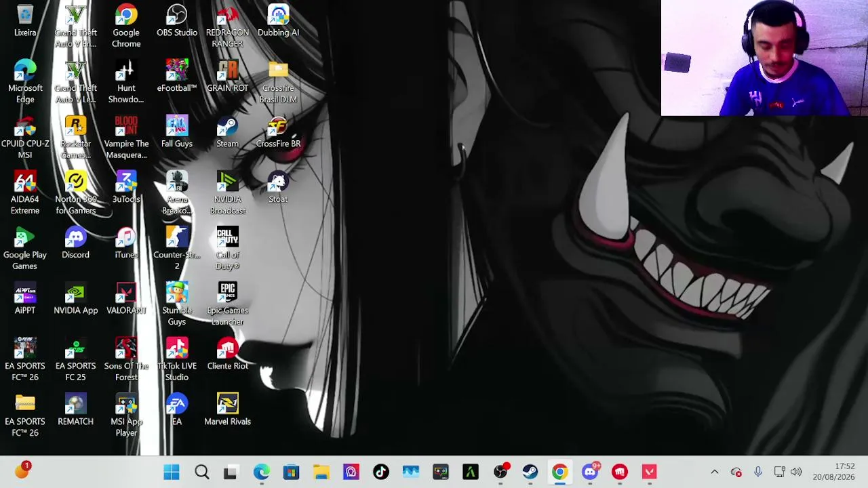Open the CrossFire BR desktop shortcut
This screenshot has height=488, width=868.
click(x=278, y=132)
